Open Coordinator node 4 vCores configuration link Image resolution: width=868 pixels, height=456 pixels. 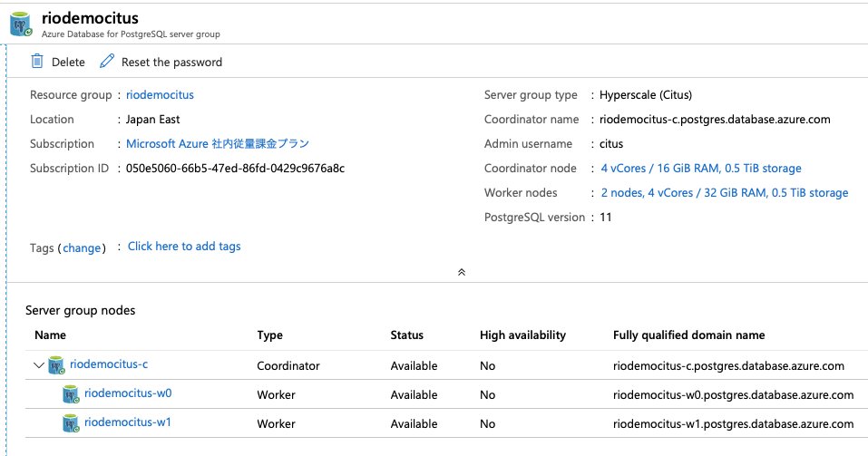pyautogui.click(x=701, y=169)
